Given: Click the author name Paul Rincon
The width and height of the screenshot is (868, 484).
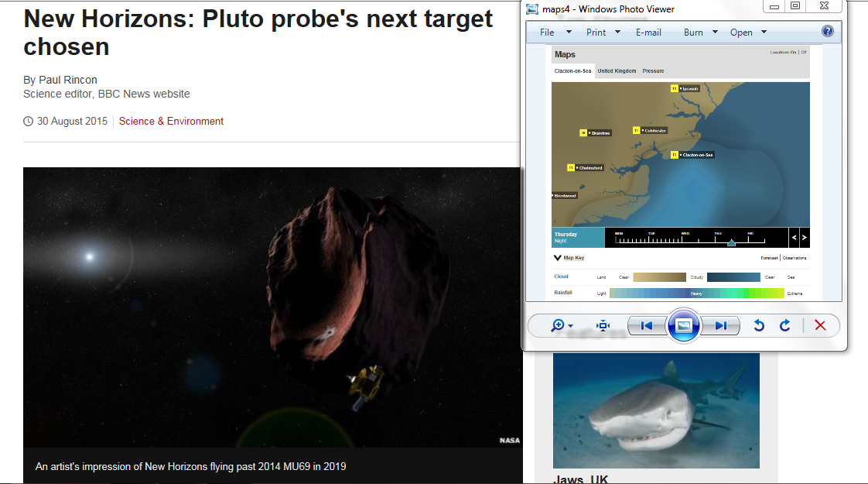Looking at the screenshot, I should coord(68,80).
